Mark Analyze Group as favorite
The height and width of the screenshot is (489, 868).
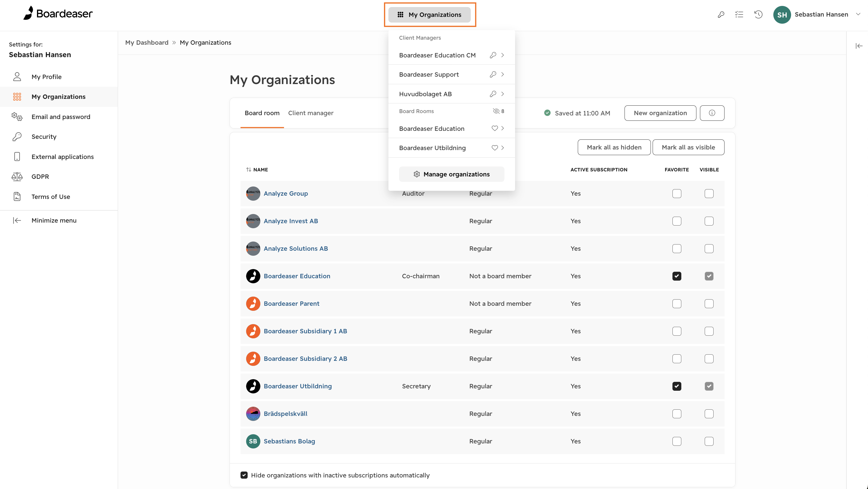coord(677,194)
